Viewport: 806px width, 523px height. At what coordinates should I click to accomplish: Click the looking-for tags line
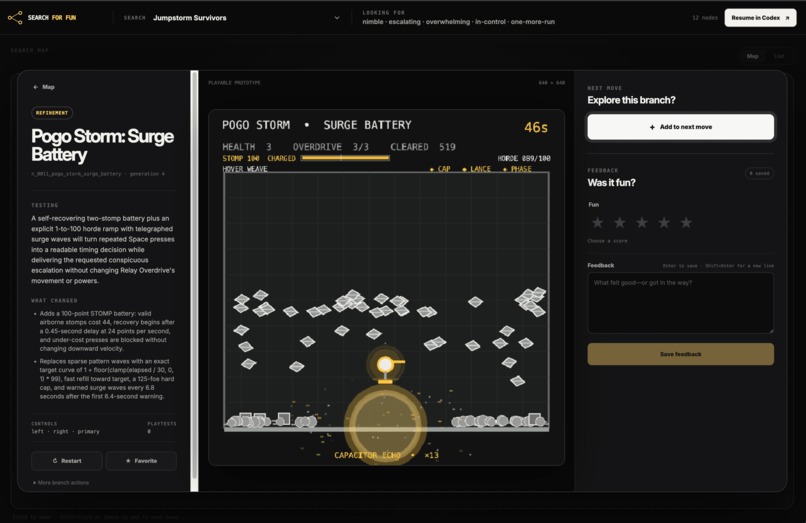coord(458,22)
